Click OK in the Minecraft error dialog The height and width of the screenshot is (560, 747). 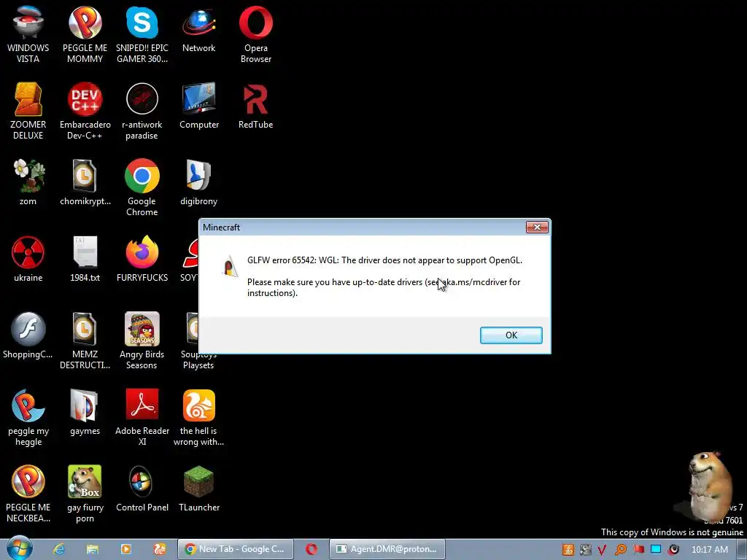pyautogui.click(x=511, y=335)
